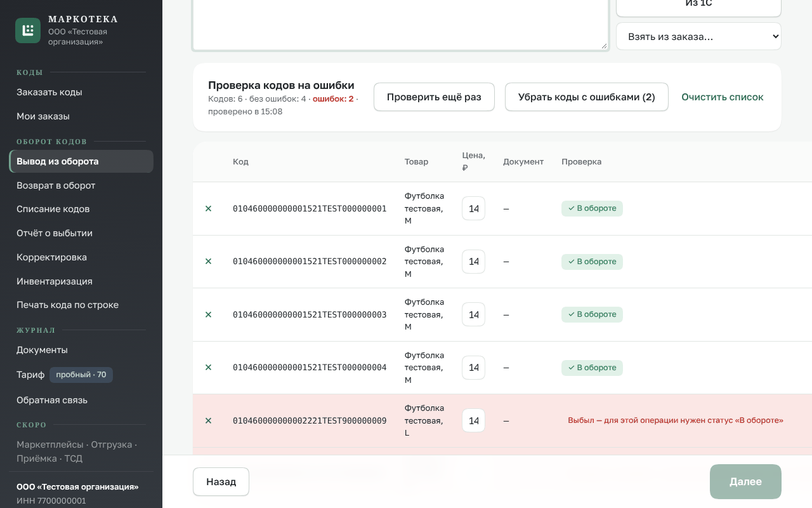
Task: Click the 'Далее' button
Action: 745,482
